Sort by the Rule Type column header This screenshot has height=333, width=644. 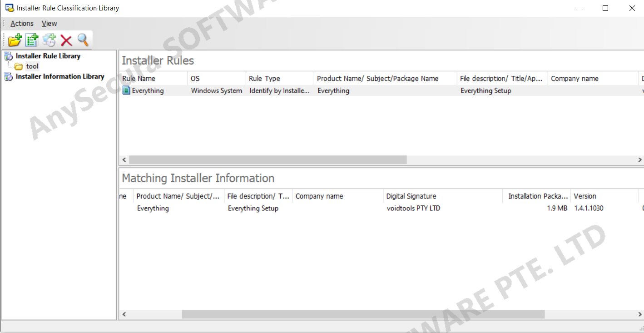coord(280,79)
